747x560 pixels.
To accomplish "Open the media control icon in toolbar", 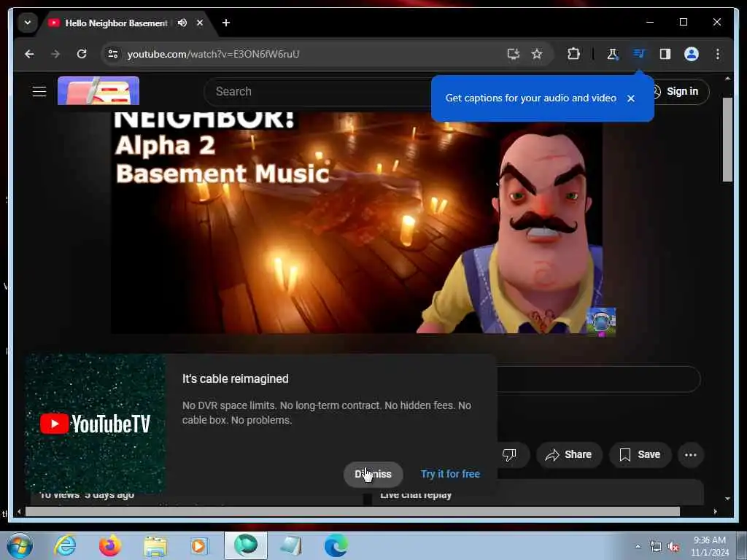I will (639, 54).
